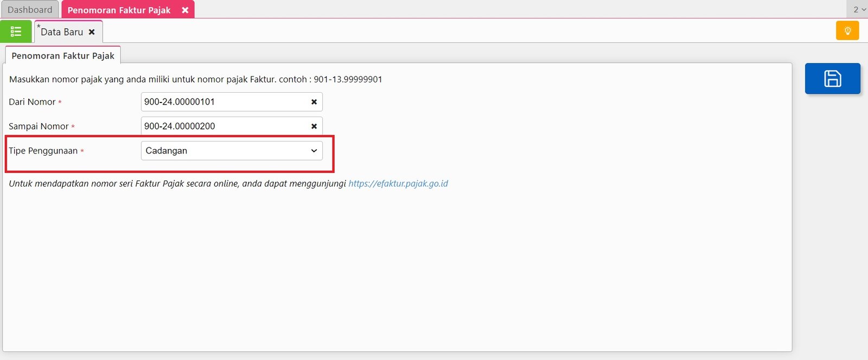Click the blue Save floppy disk button
Viewport: 868px width, 360px height.
click(832, 79)
